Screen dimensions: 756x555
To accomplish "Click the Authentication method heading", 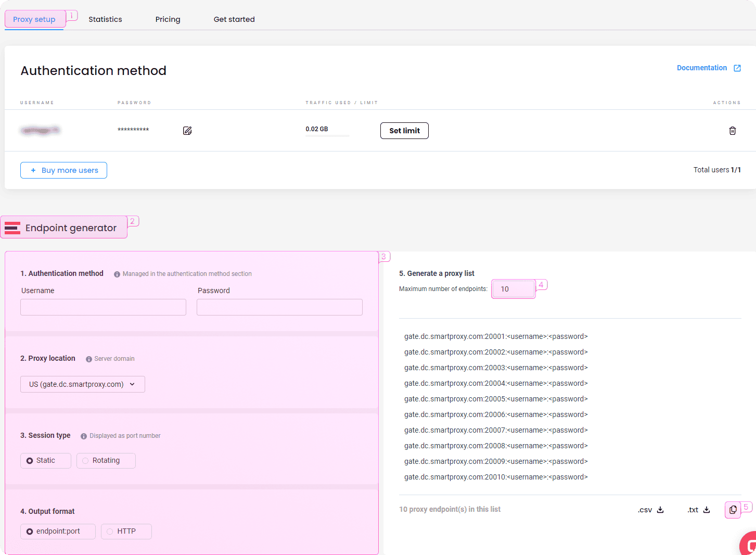I will point(94,71).
